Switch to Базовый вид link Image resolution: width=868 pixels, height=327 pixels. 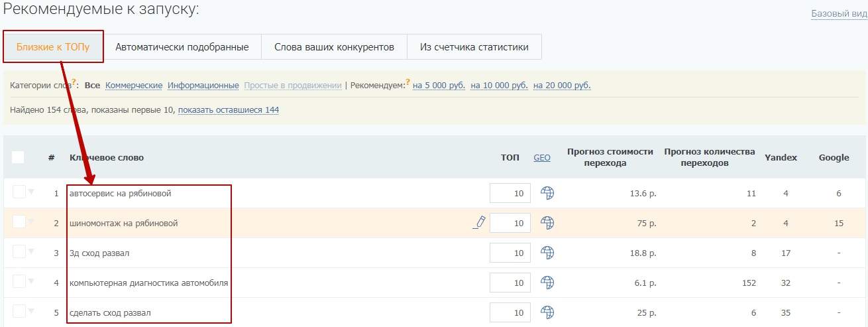839,13
